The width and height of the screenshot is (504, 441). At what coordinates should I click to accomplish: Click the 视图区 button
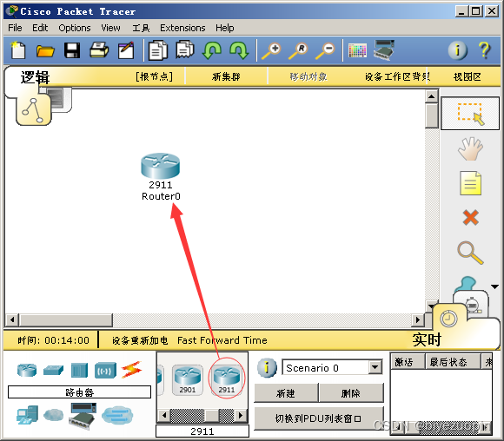click(467, 76)
